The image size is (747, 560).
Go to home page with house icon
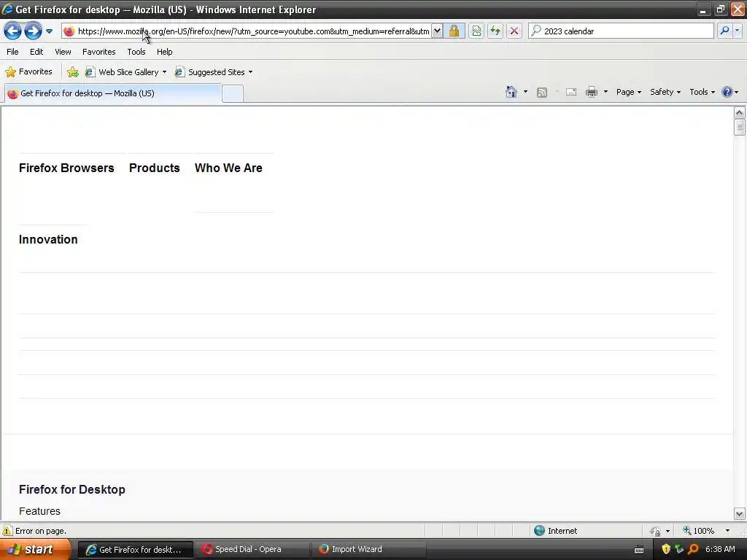point(511,92)
